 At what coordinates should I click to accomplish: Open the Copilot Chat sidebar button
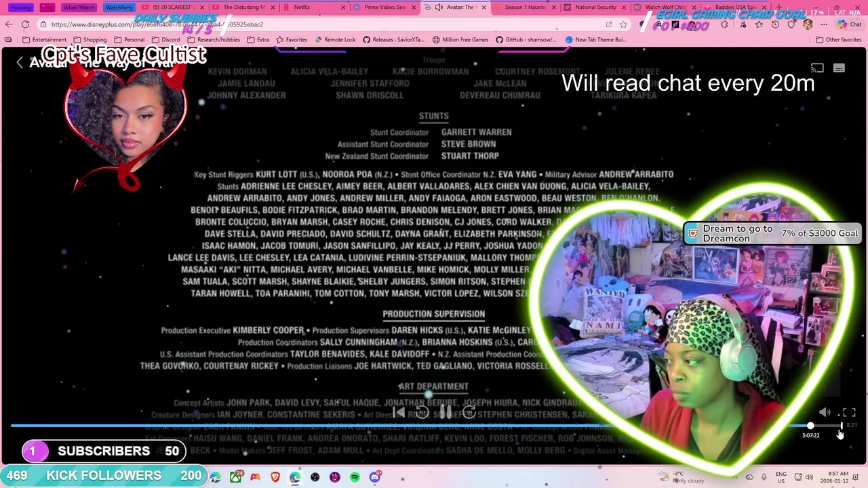849,24
